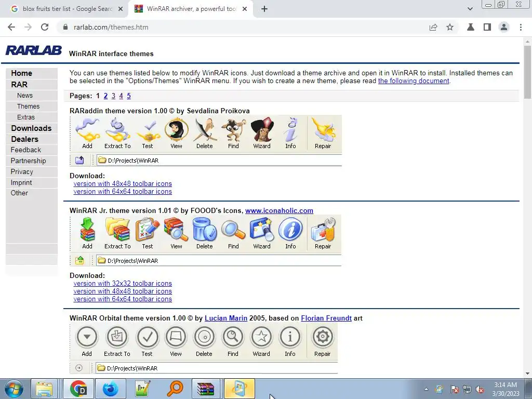Download WinRAR Jr. 32x32 toolbar icons version

pyautogui.click(x=123, y=283)
